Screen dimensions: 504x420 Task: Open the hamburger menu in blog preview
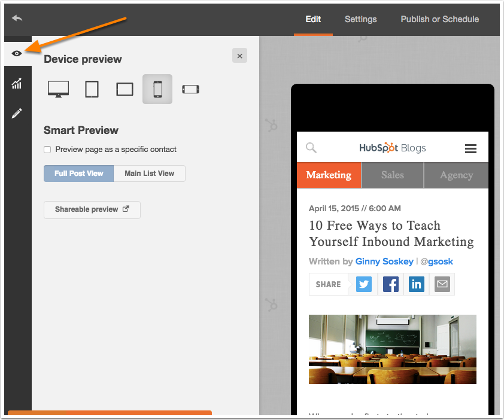tap(470, 148)
